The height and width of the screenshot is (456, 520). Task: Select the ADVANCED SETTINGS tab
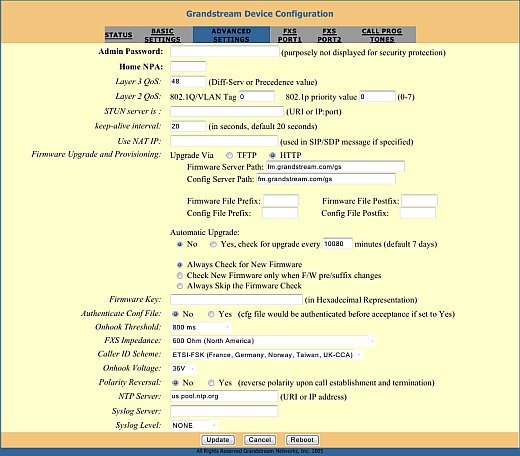pos(231,35)
